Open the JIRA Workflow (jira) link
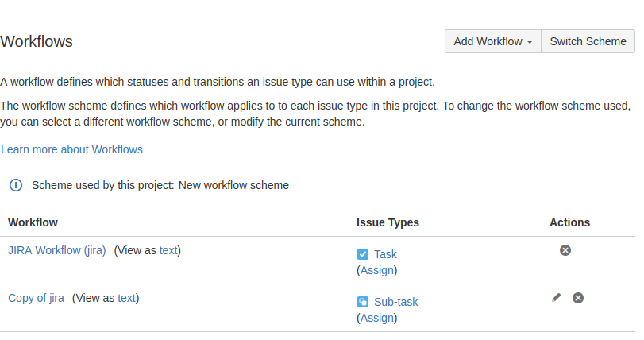This screenshot has height=340, width=644. [57, 250]
